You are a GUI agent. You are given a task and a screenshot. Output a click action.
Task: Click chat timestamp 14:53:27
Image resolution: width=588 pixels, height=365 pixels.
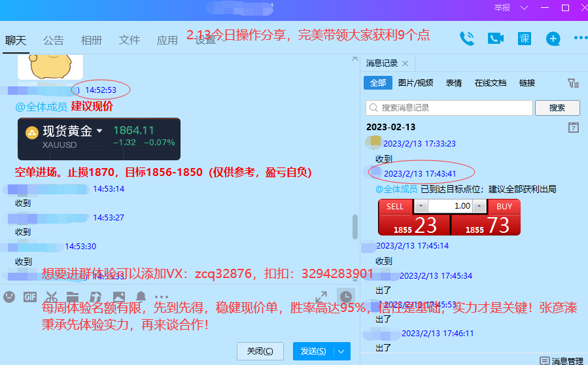pyautogui.click(x=109, y=218)
